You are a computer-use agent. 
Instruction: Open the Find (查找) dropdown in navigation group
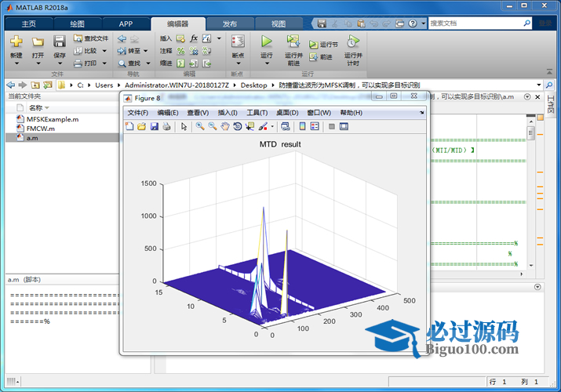tap(148, 63)
